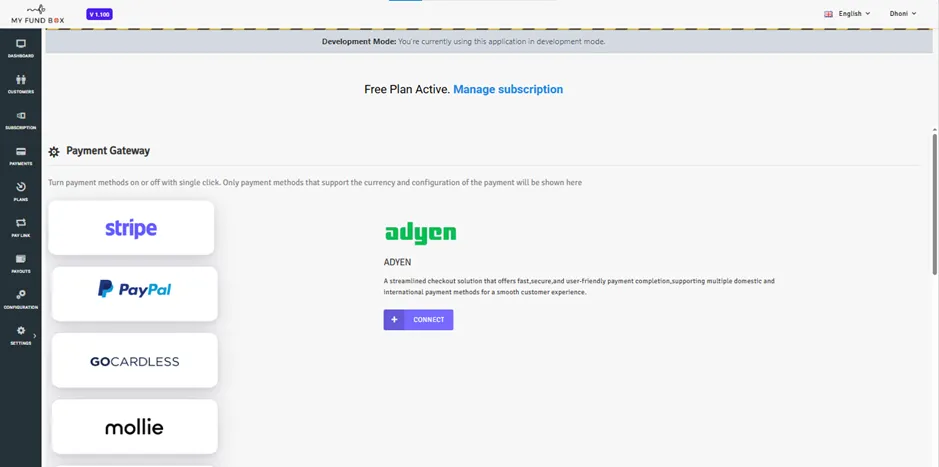Open the Settings gear in sidebar
The image size is (939, 467).
click(x=21, y=330)
